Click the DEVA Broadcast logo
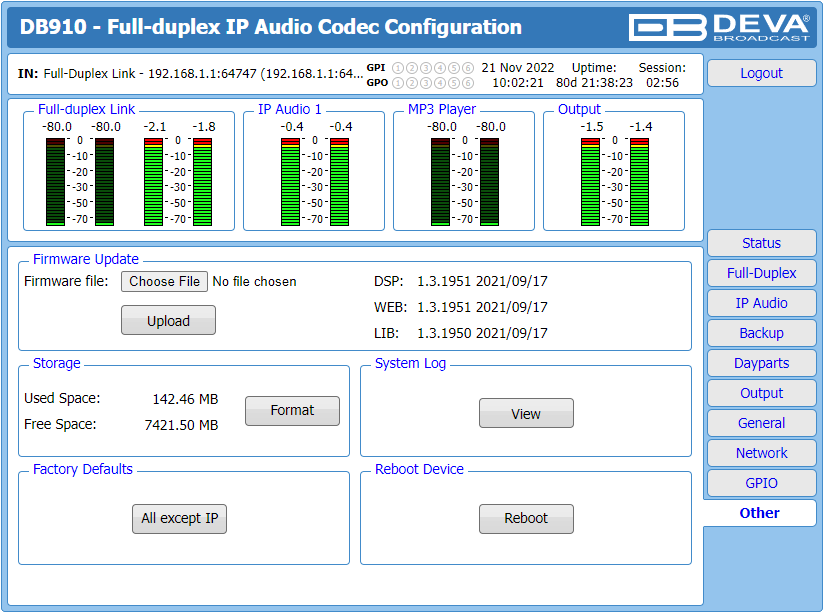This screenshot has width=824, height=613. click(x=719, y=27)
